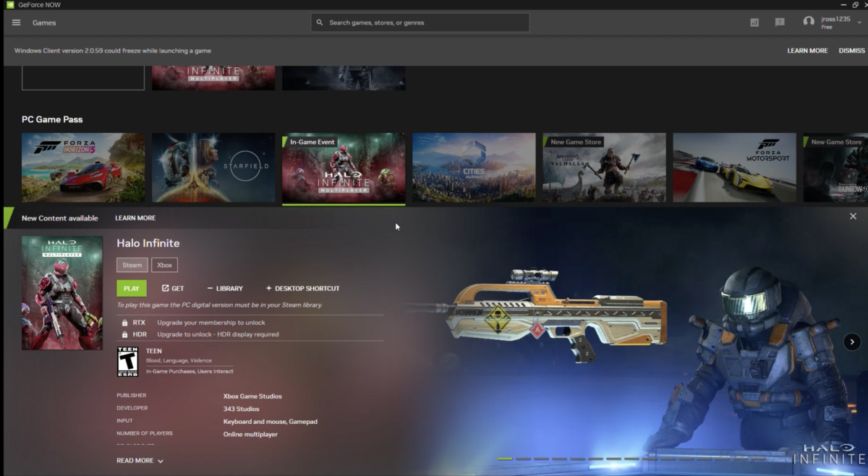The width and height of the screenshot is (868, 476).
Task: Click the "Windows Client version 2.0.59" warning text
Action: (113, 51)
